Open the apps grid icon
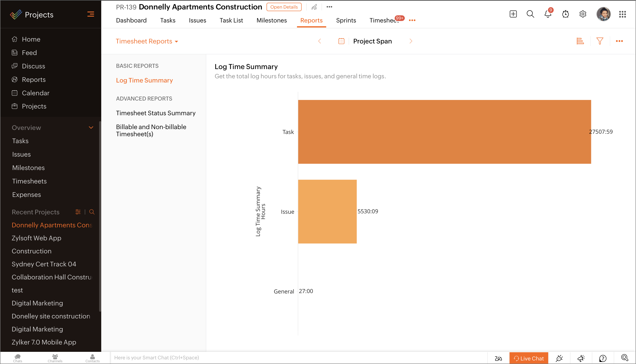 [x=622, y=14]
